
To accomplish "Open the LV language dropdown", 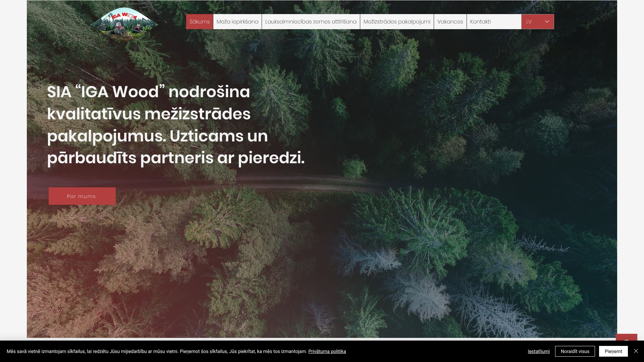I will click(x=533, y=22).
